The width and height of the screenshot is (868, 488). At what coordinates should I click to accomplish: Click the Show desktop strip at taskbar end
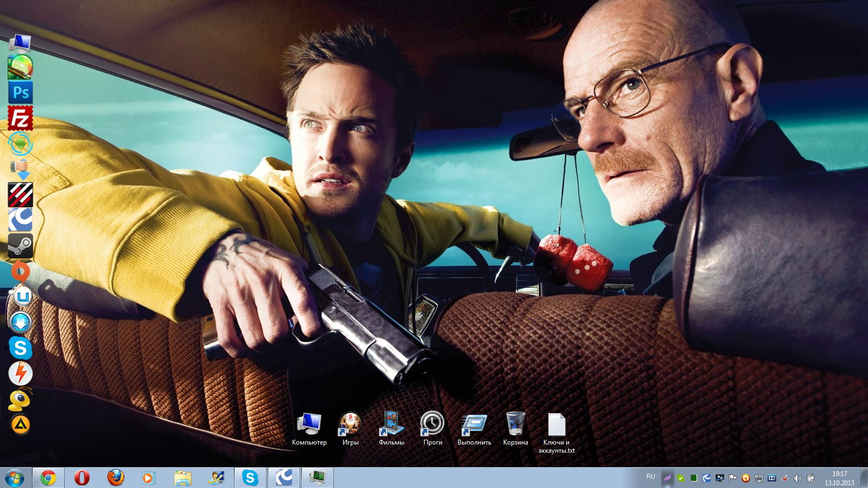point(864,478)
